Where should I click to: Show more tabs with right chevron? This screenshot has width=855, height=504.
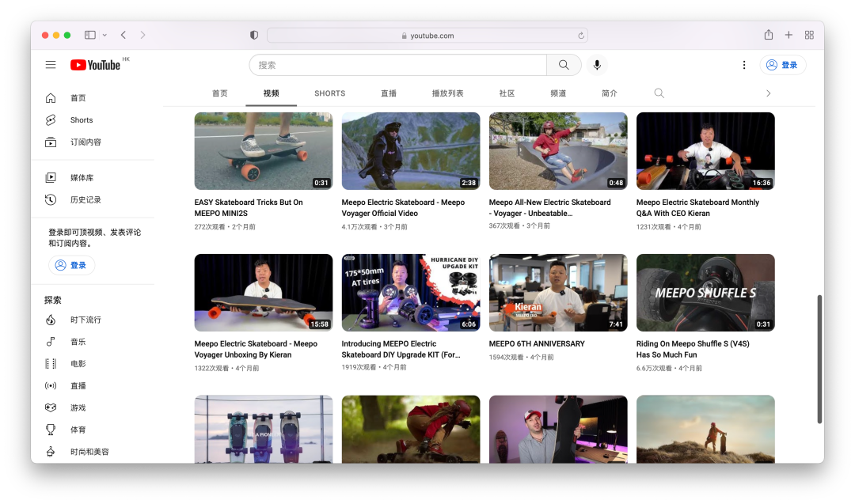click(768, 93)
